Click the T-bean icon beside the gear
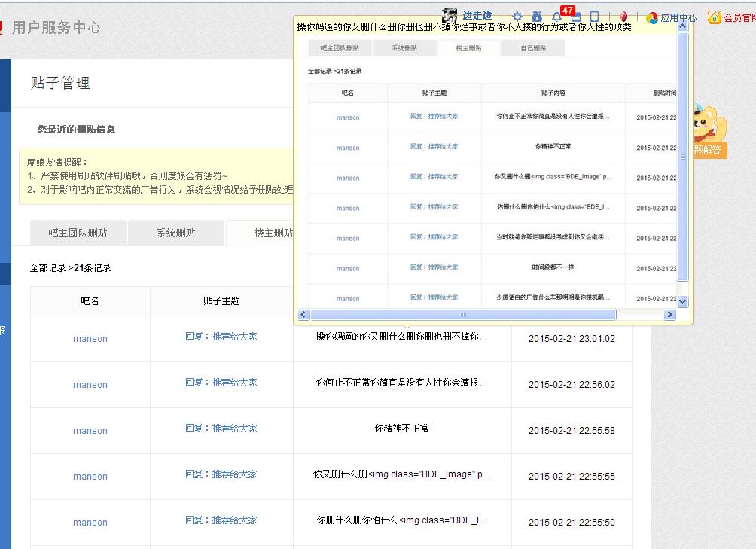The width and height of the screenshot is (756, 549). [537, 16]
